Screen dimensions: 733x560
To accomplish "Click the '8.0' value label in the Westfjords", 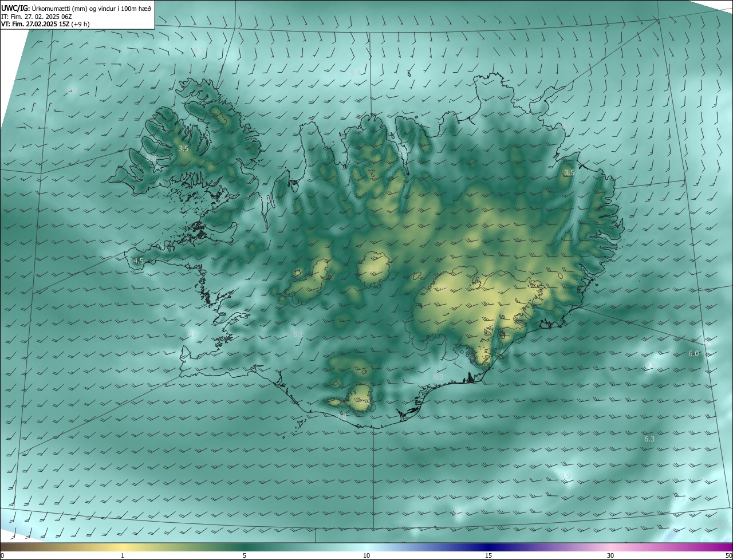I will click(151, 158).
